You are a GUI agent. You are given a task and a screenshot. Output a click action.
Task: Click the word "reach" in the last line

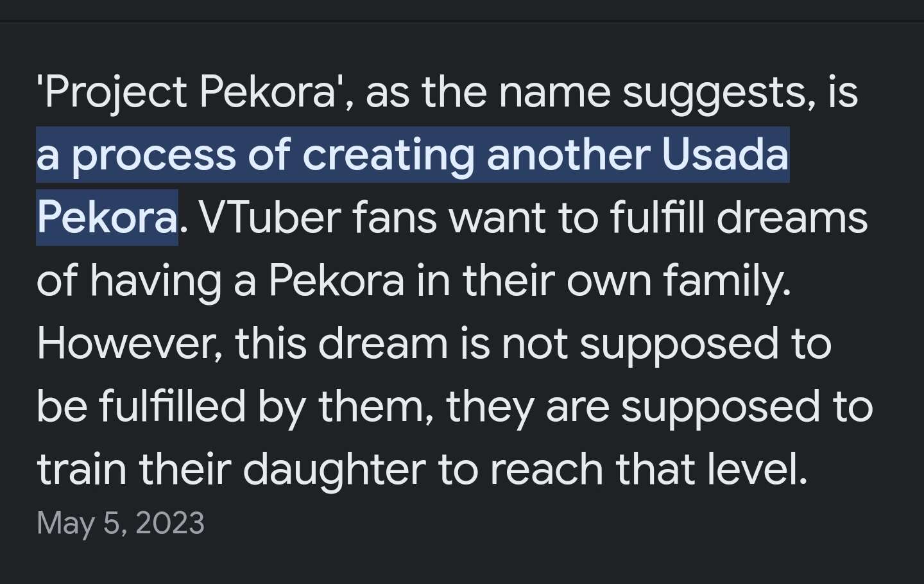(x=546, y=470)
